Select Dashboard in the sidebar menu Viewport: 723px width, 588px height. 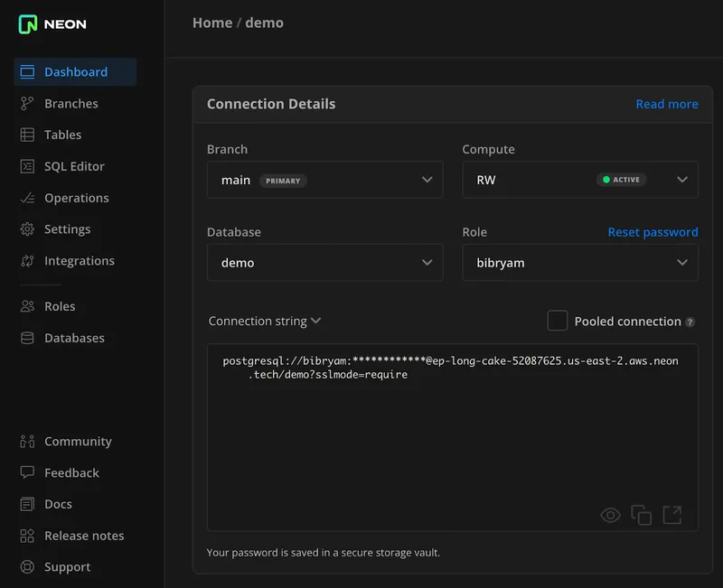tap(75, 72)
